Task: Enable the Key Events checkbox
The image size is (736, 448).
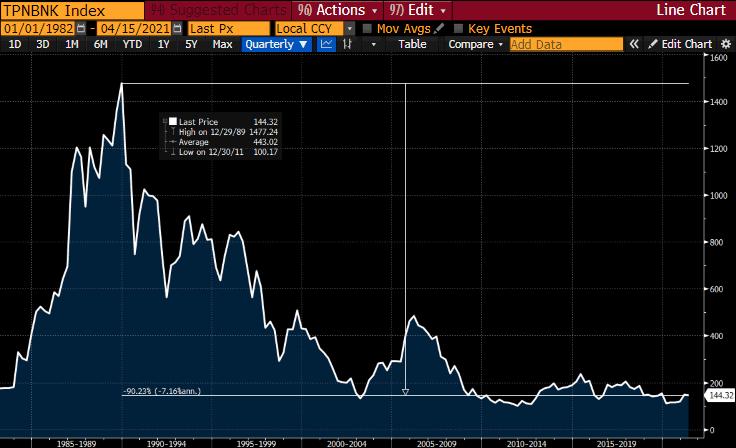Action: [459, 29]
